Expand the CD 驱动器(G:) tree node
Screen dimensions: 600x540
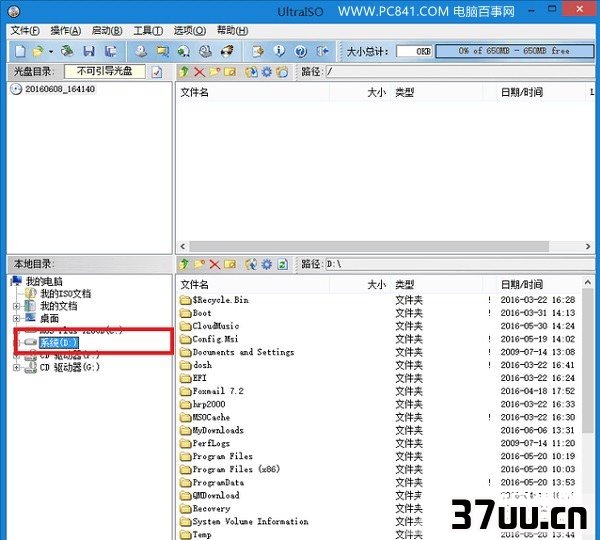click(16, 367)
